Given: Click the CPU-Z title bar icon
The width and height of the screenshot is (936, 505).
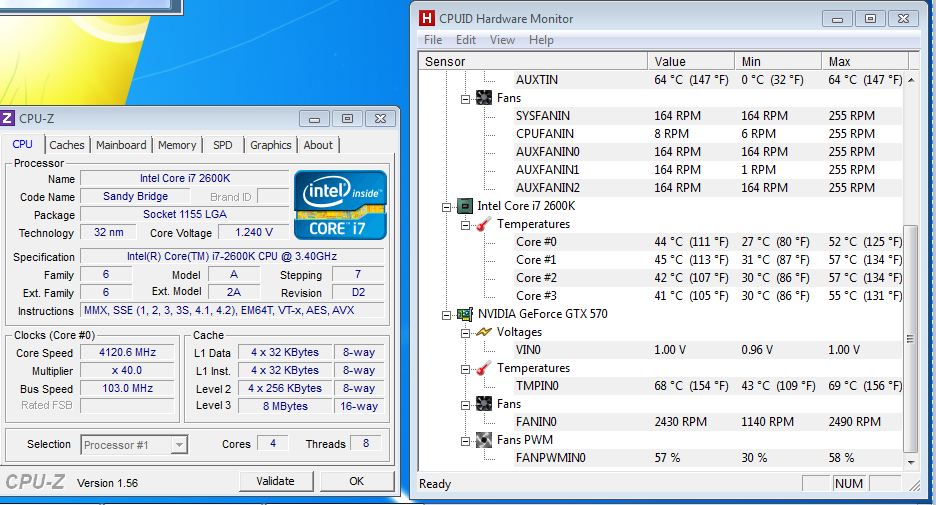Looking at the screenshot, I should [7, 118].
